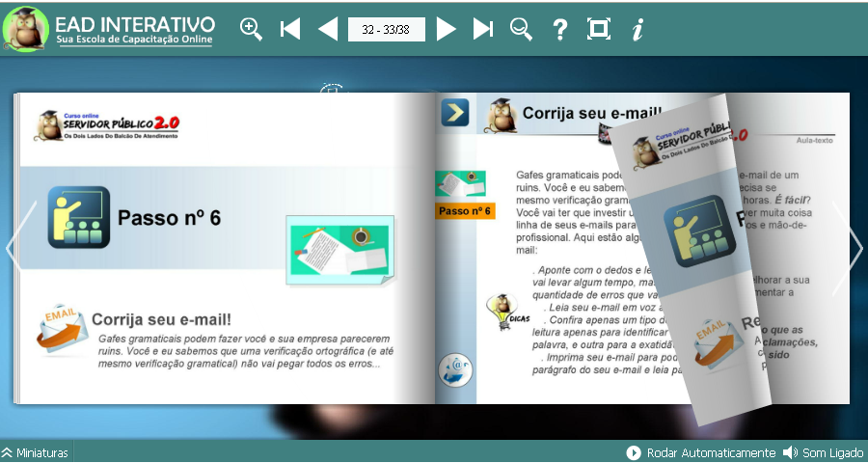Click the Corrija seu e-mail title on right page
Image resolution: width=868 pixels, height=463 pixels.
[x=591, y=113]
